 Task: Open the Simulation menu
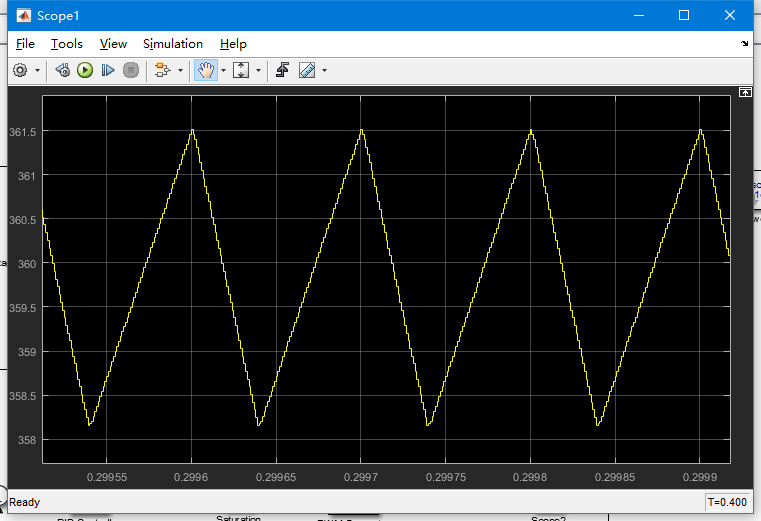click(x=172, y=44)
